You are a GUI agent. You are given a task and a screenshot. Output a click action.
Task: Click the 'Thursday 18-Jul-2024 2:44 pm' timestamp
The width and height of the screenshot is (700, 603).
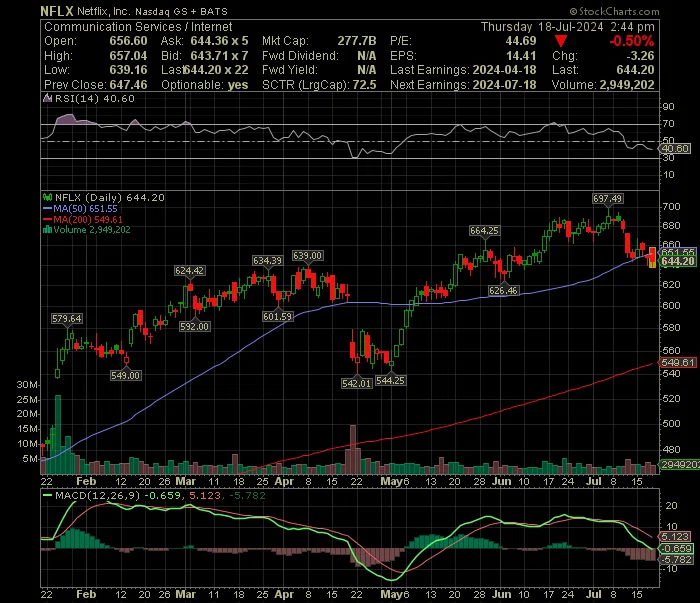coord(567,27)
